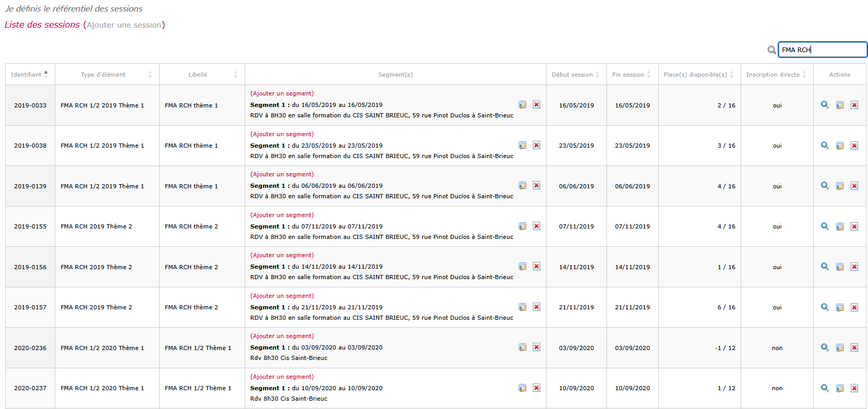868x409 pixels.
Task: Sort table by Fin session column
Action: pyautogui.click(x=632, y=75)
